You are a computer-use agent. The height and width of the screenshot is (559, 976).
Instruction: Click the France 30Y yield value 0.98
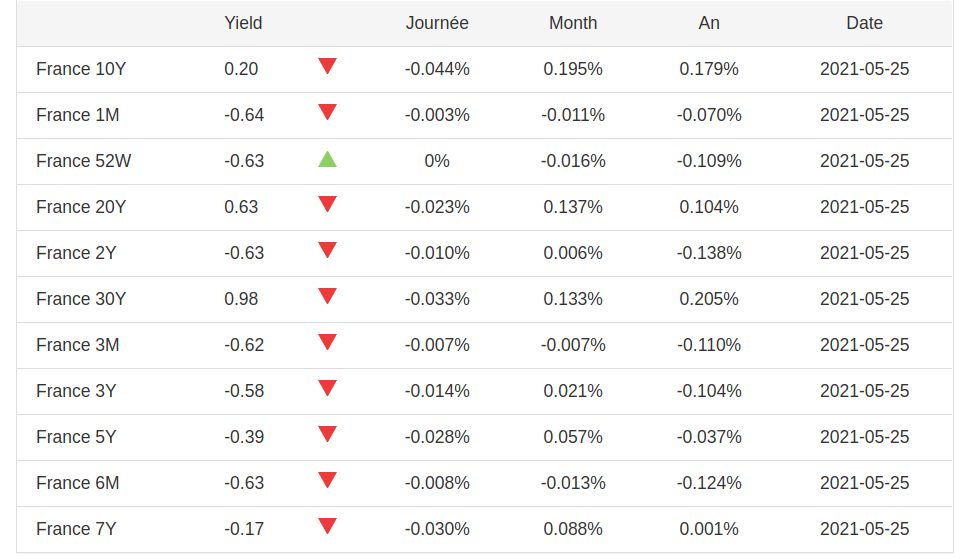click(x=241, y=299)
